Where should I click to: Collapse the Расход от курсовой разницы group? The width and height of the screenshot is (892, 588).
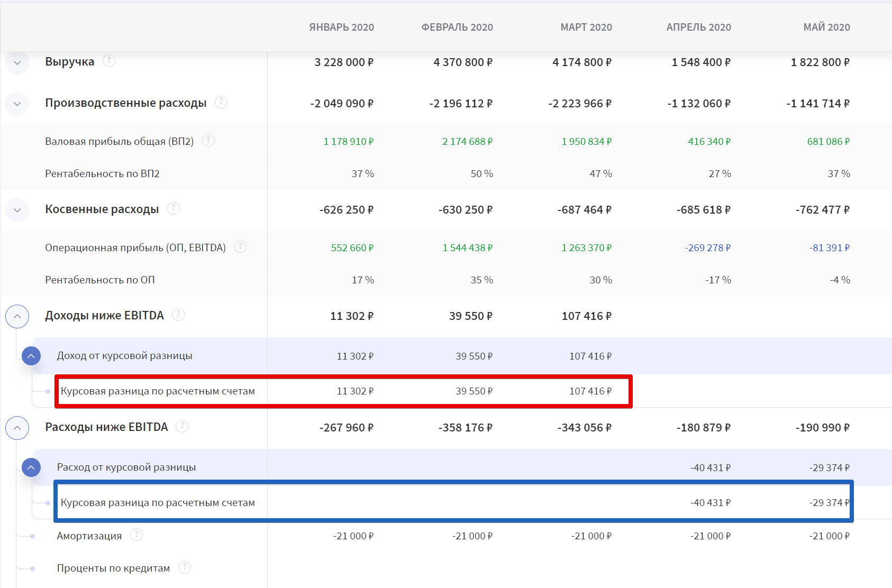point(31,467)
